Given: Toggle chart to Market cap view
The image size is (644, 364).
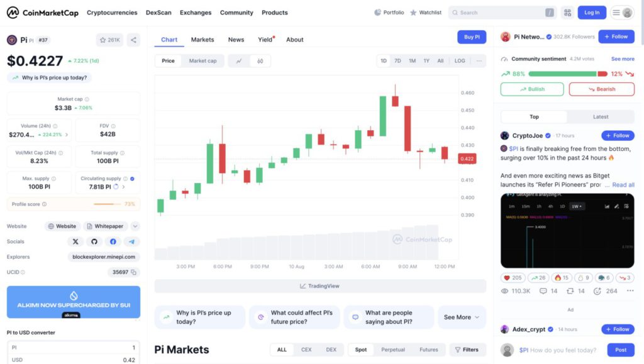Looking at the screenshot, I should coord(203,61).
